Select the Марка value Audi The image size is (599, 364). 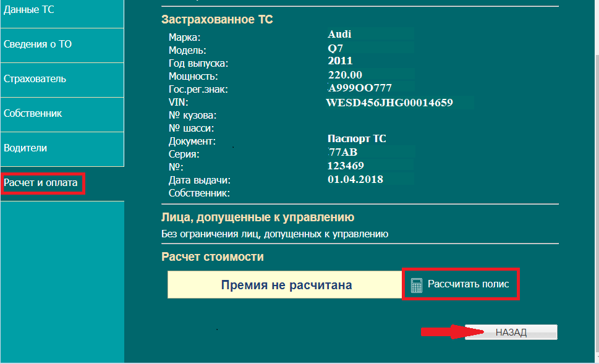pyautogui.click(x=339, y=34)
